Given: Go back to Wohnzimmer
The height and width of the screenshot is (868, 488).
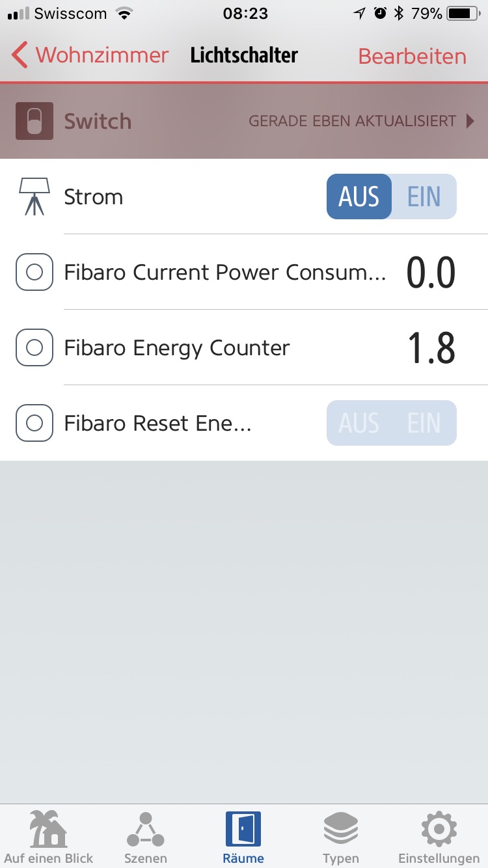Looking at the screenshot, I should click(x=91, y=56).
